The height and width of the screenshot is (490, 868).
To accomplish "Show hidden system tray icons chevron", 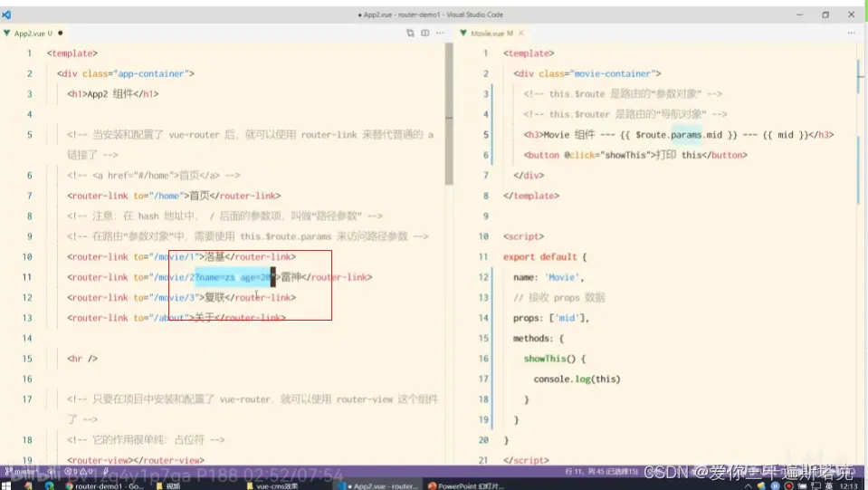I will [748, 485].
